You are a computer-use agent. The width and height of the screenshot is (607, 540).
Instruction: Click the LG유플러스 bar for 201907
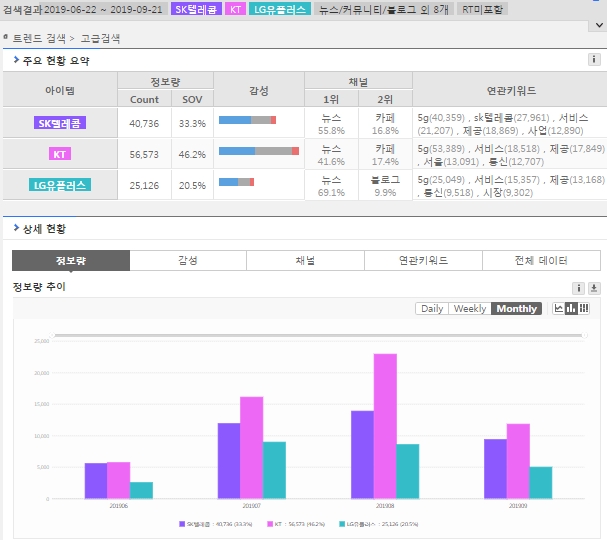(274, 470)
